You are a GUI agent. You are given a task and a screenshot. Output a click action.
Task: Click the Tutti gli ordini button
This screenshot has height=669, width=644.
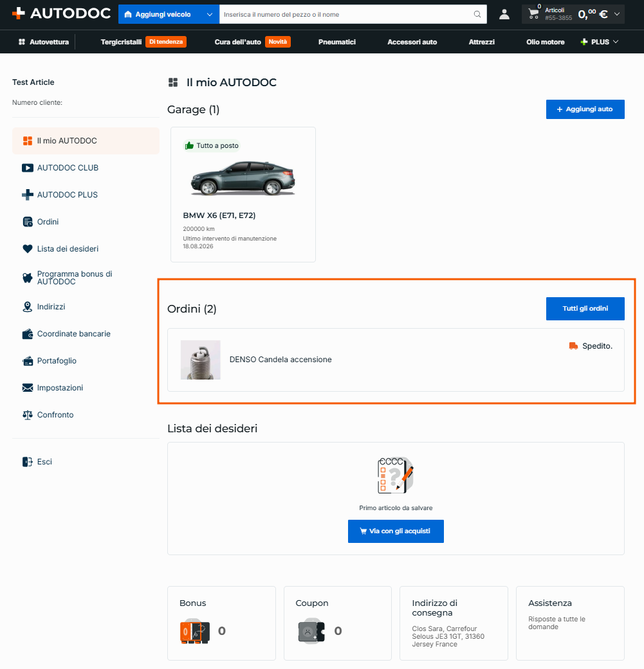[x=585, y=309]
